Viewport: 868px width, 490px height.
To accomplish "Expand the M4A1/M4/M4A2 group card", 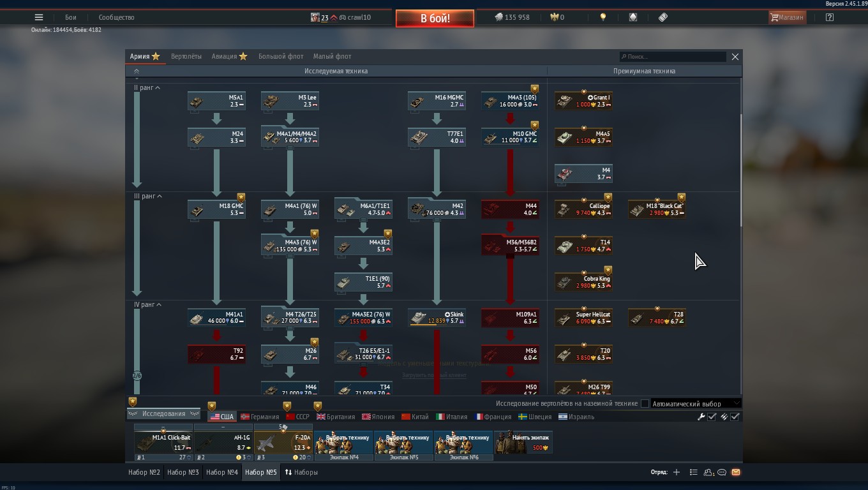I will [x=290, y=137].
